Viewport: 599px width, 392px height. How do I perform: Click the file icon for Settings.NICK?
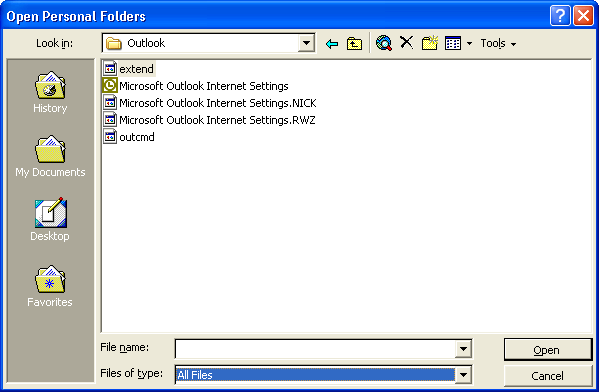point(110,102)
